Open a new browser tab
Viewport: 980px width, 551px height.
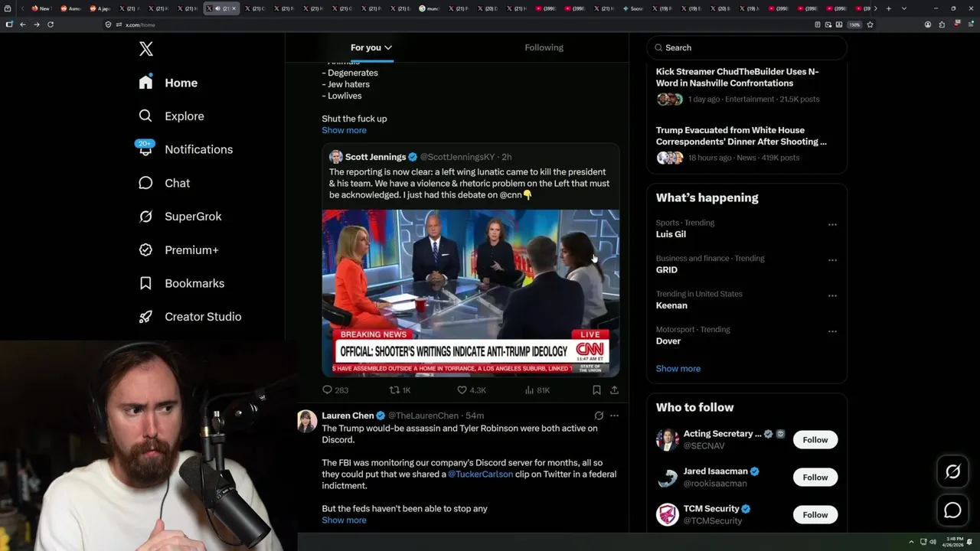tap(888, 8)
